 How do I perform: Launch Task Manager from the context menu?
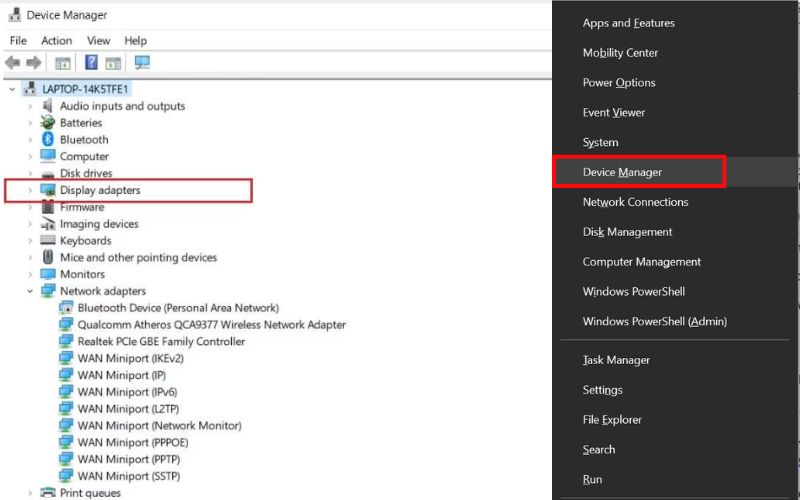click(616, 360)
